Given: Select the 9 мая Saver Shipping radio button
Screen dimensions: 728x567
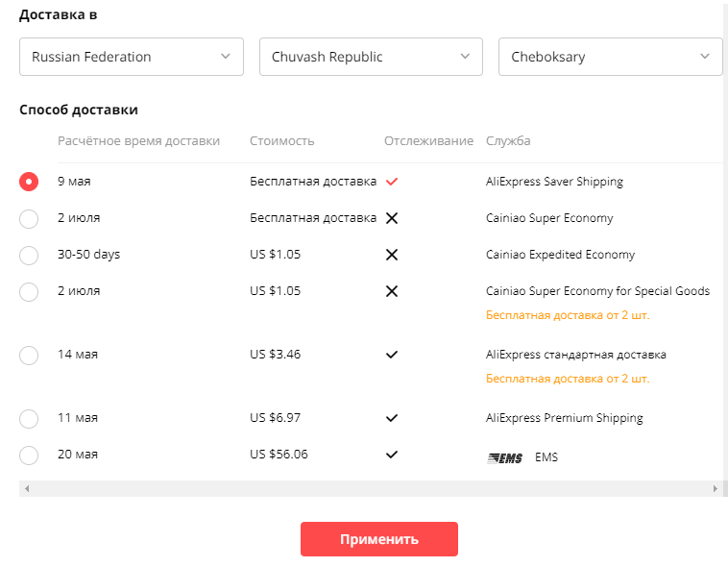Looking at the screenshot, I should [x=29, y=182].
